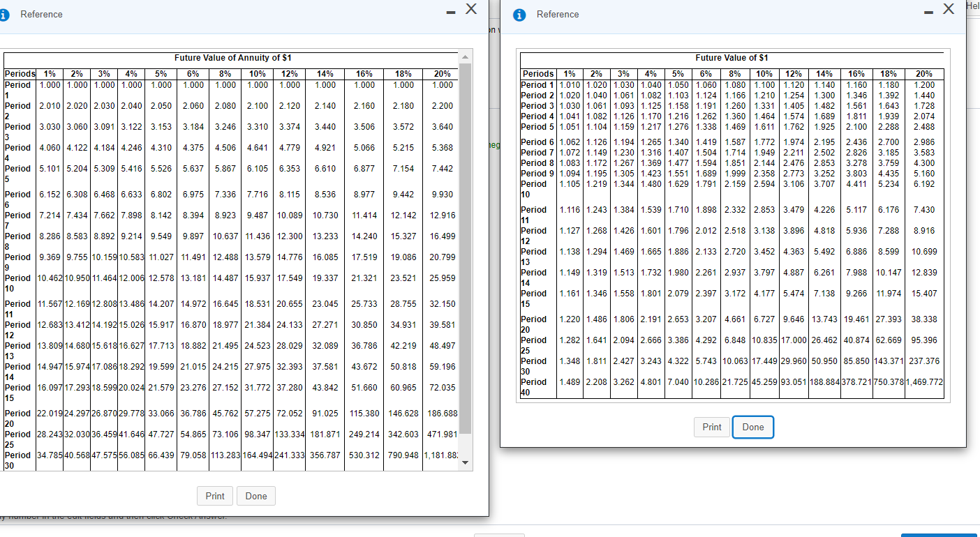
Task: Click the 8% column header in the Future Value of $1 table
Action: tap(736, 73)
